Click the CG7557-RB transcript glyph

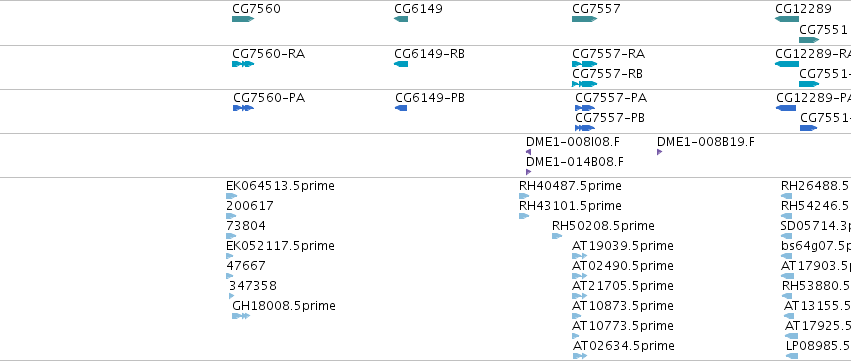(x=584, y=84)
